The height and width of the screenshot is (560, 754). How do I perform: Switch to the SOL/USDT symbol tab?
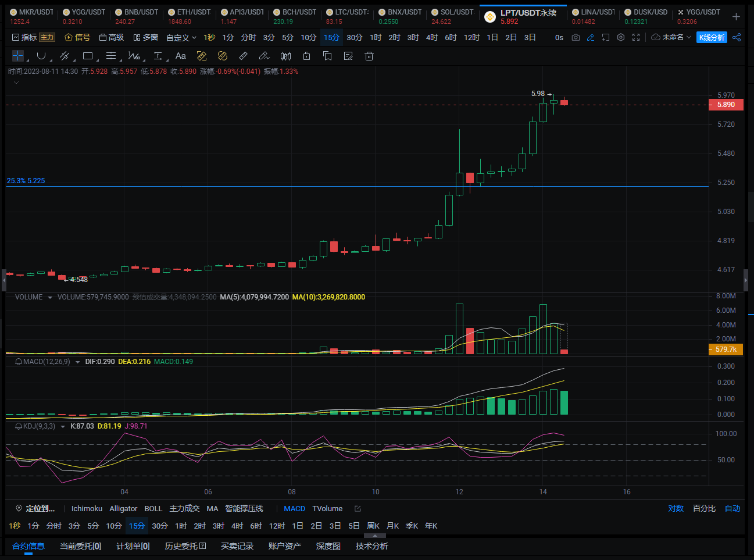point(453,16)
